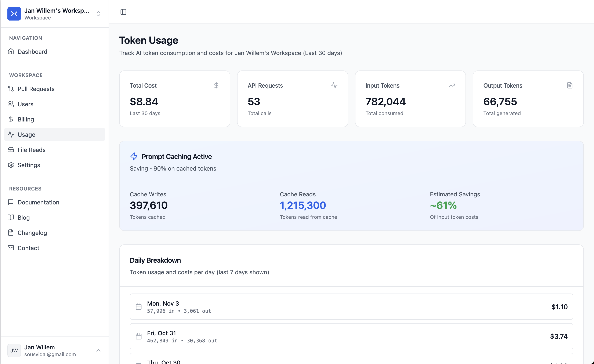Open user menu chevron beside Jan Willem

coord(98,350)
